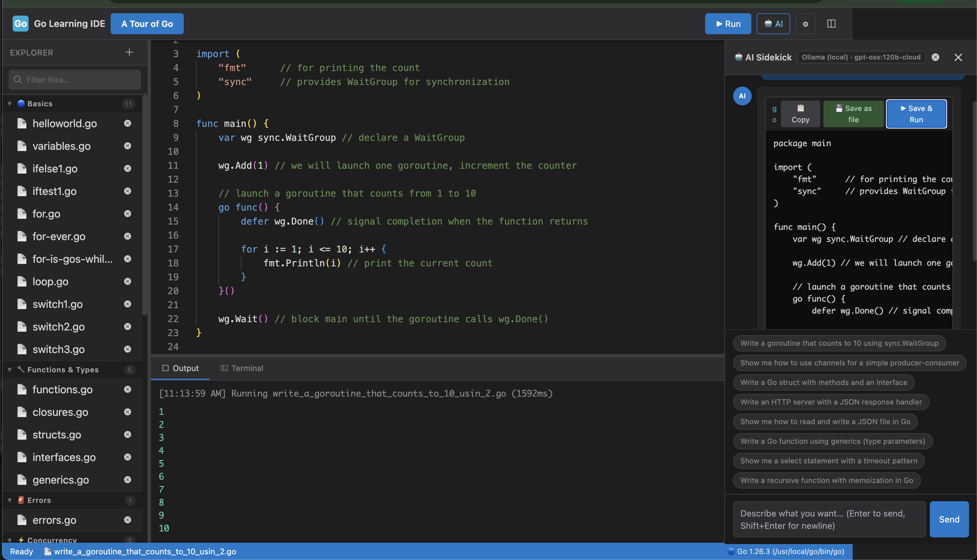Choose the select timeout pattern suggestion
The height and width of the screenshot is (560, 977).
click(828, 461)
